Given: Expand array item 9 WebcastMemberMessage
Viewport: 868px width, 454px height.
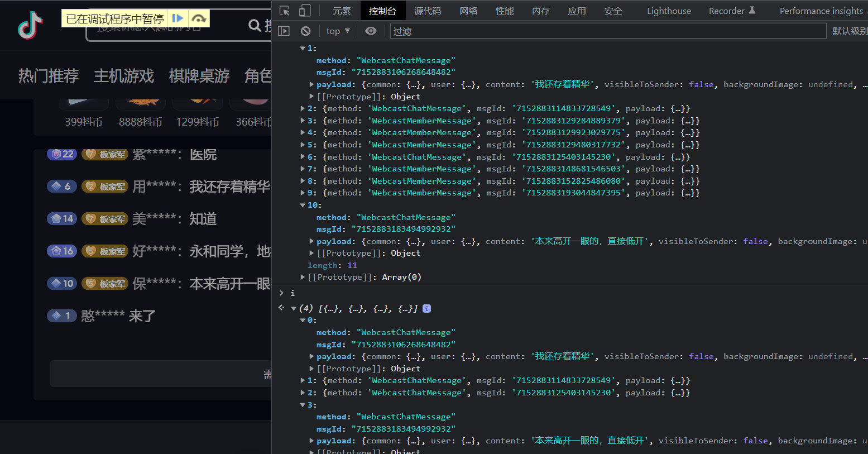Looking at the screenshot, I should (x=303, y=193).
